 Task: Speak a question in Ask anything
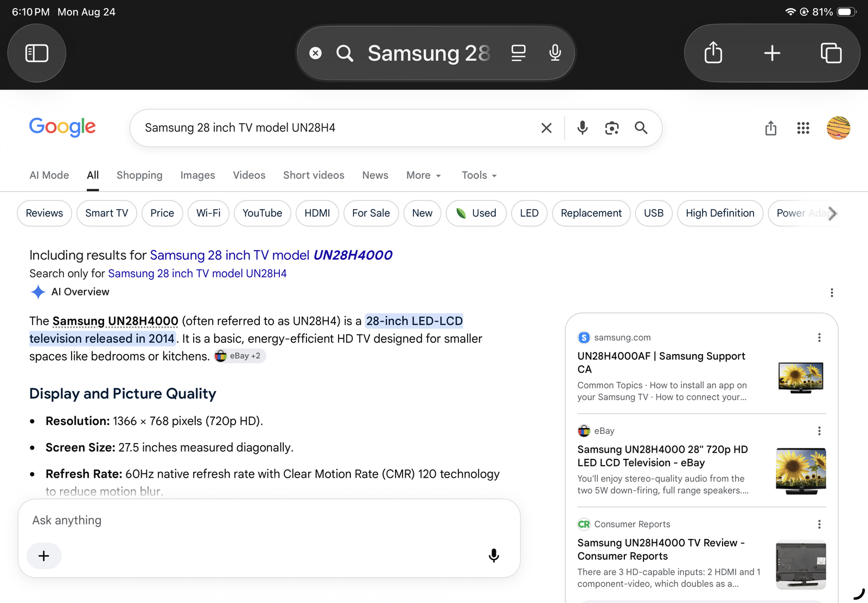494,556
